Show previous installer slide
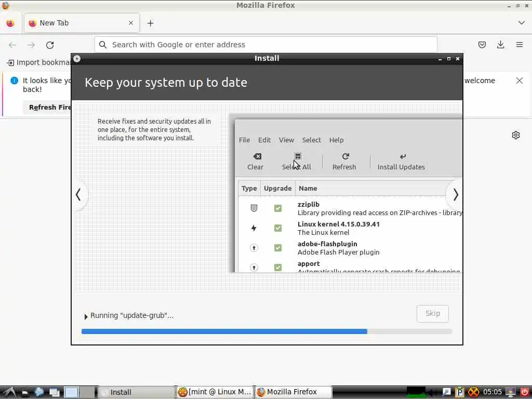Screen dimensions: 532x399 point(78,195)
